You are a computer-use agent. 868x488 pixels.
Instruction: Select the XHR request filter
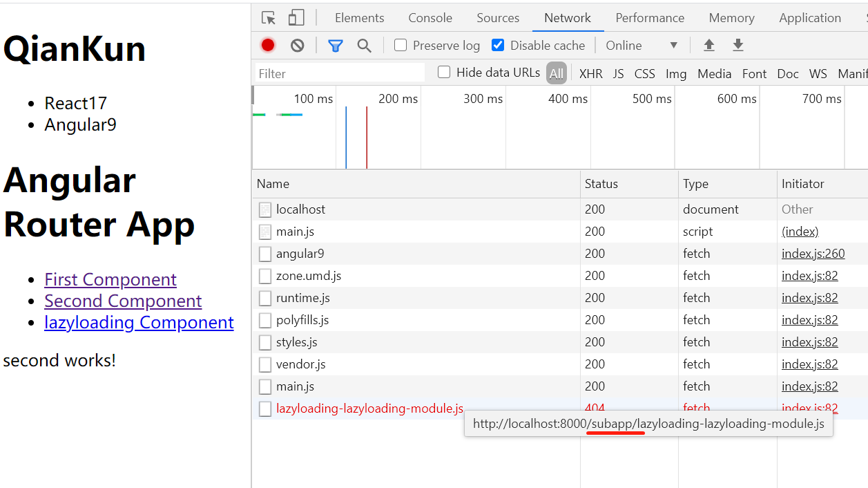coord(590,73)
